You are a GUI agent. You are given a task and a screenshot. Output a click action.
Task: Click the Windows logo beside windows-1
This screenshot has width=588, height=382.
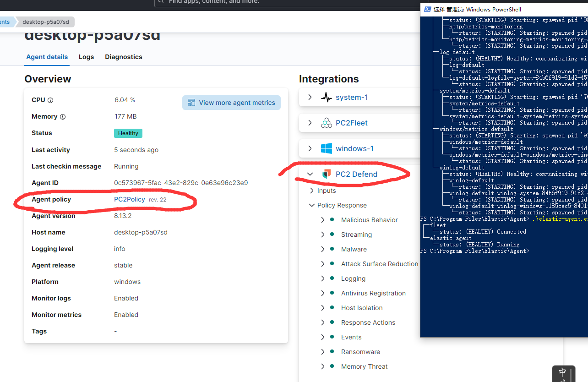[x=327, y=148]
